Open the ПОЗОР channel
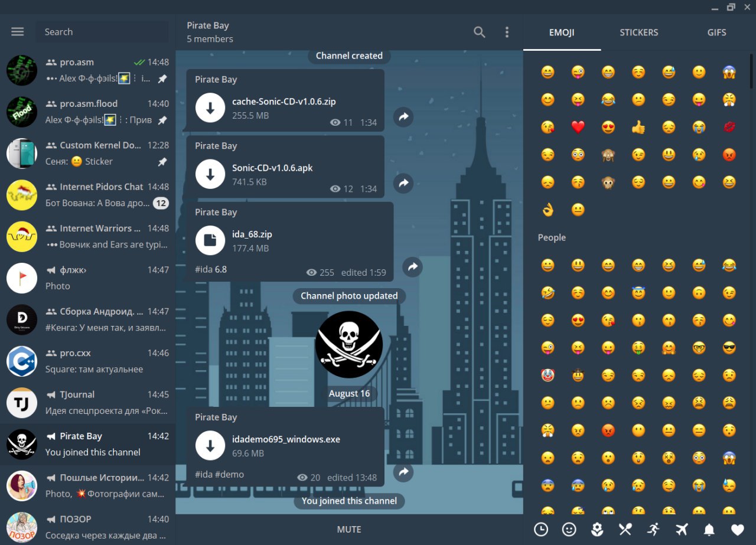This screenshot has height=545, width=756. click(88, 526)
